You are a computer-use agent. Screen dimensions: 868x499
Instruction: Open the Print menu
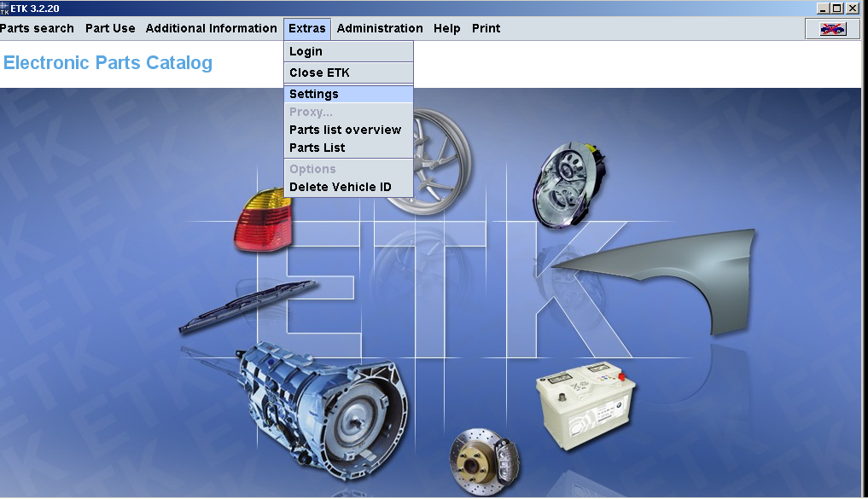coord(486,28)
